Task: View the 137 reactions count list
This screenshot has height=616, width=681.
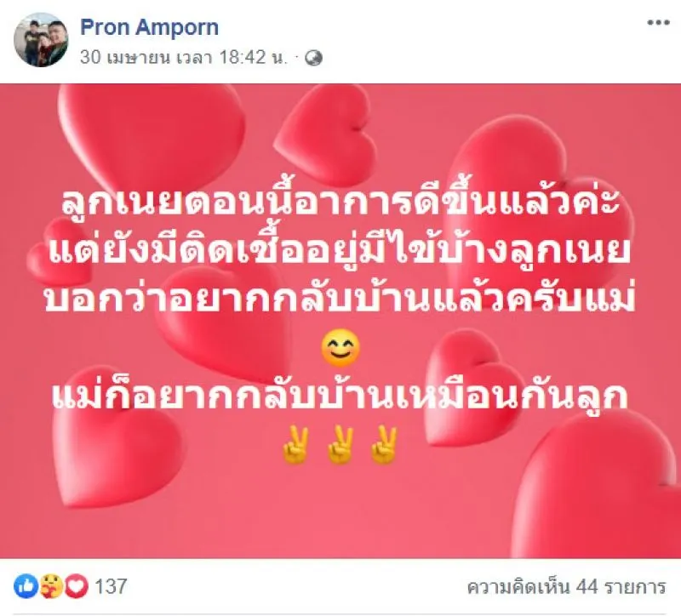Action: point(111,586)
